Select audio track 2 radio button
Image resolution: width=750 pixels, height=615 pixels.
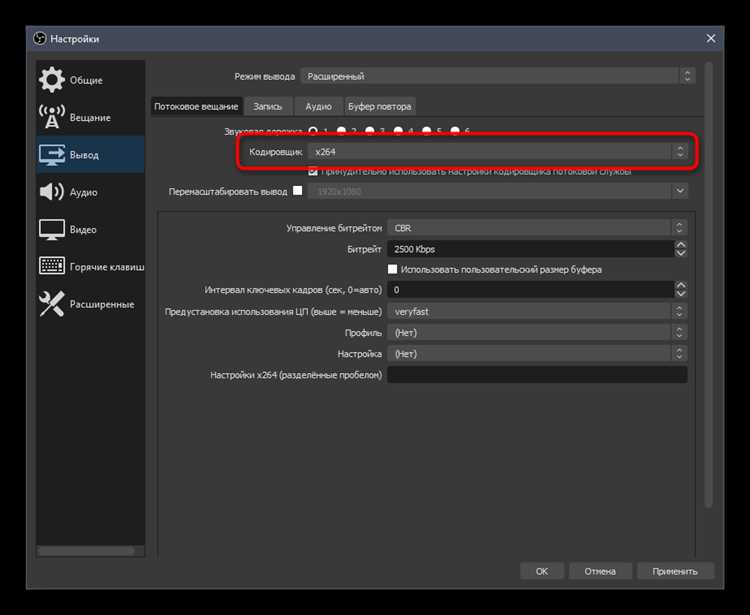click(x=342, y=131)
